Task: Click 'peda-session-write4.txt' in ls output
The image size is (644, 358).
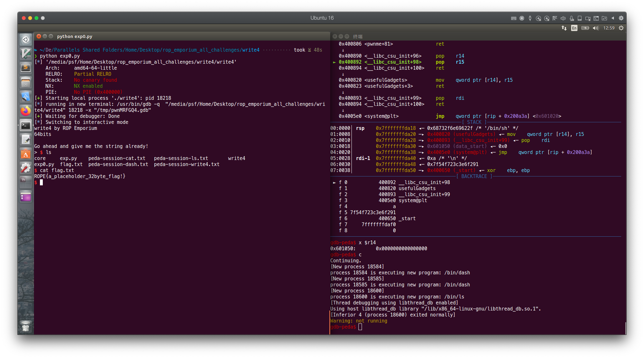Action: click(x=187, y=164)
